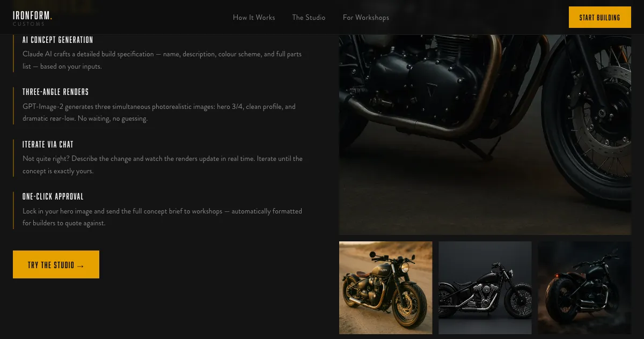Select the side profile black motorcycle thumbnail
644x339 pixels.
tap(485, 288)
